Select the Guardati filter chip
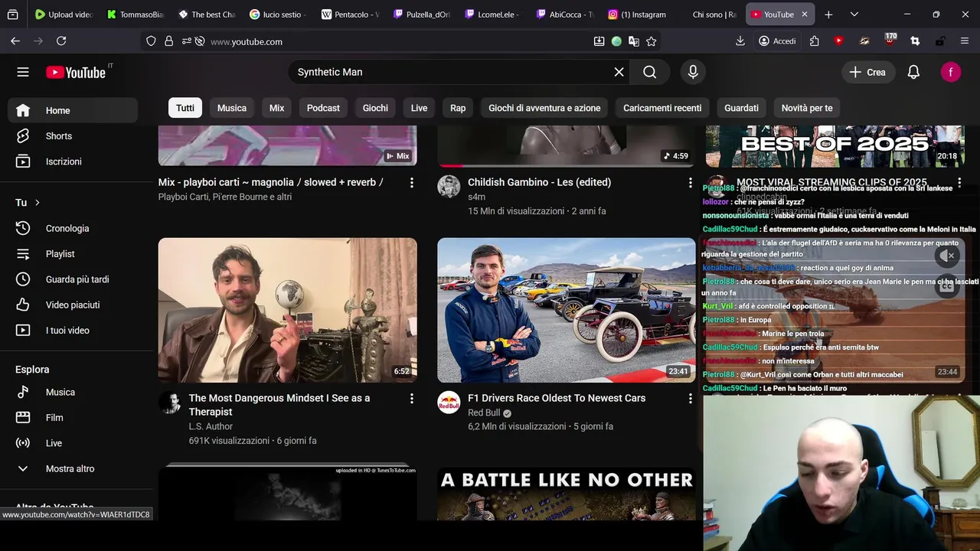980x551 pixels. click(x=741, y=108)
